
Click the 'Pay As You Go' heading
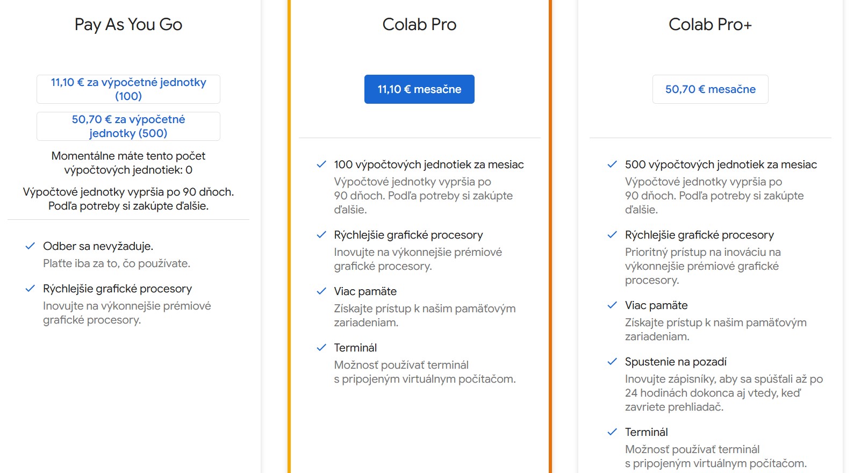[x=128, y=25]
